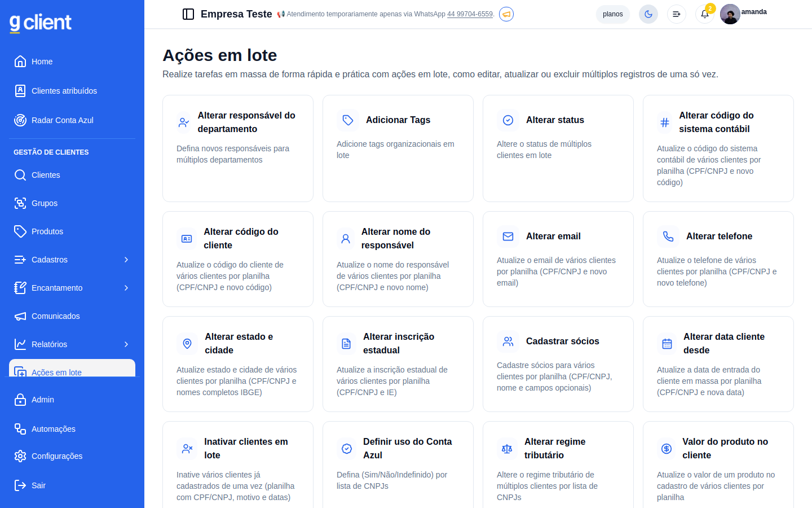Open the notifications bell
This screenshot has width=812, height=508.
coord(705,14)
